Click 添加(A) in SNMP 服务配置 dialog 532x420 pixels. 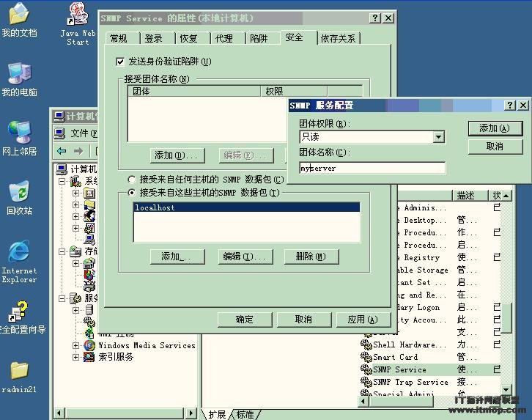tap(495, 128)
